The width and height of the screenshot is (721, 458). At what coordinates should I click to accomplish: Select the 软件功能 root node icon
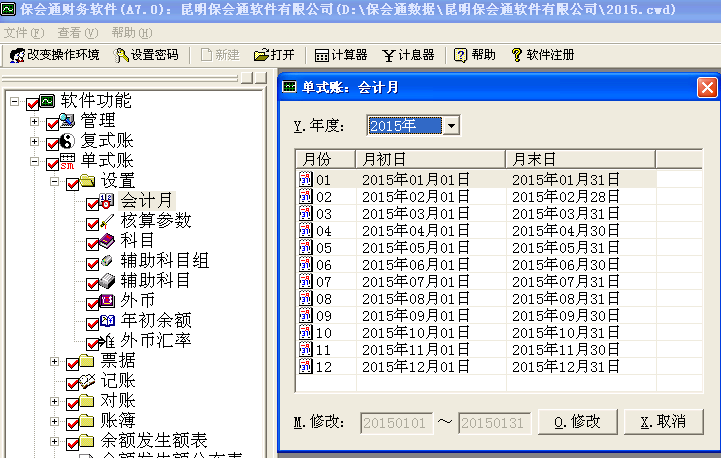47,101
